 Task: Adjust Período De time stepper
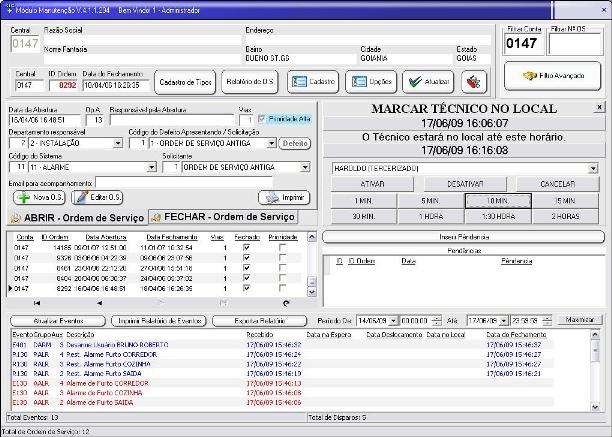(x=437, y=321)
